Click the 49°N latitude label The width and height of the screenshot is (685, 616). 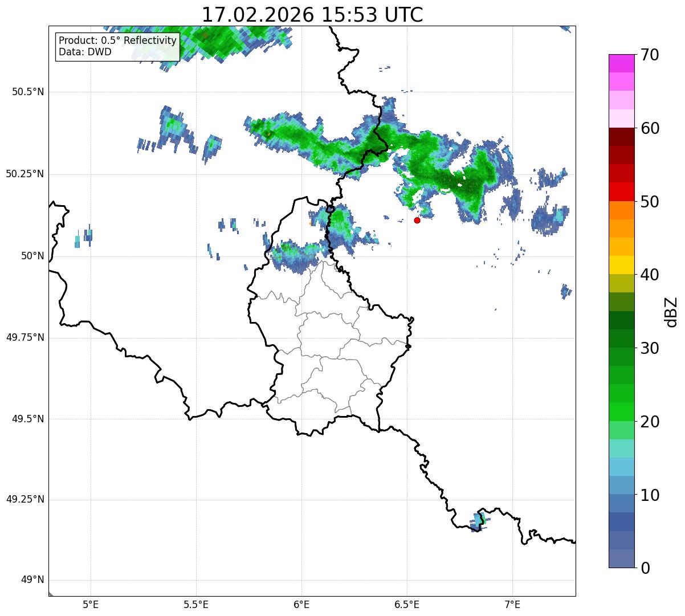click(x=32, y=580)
